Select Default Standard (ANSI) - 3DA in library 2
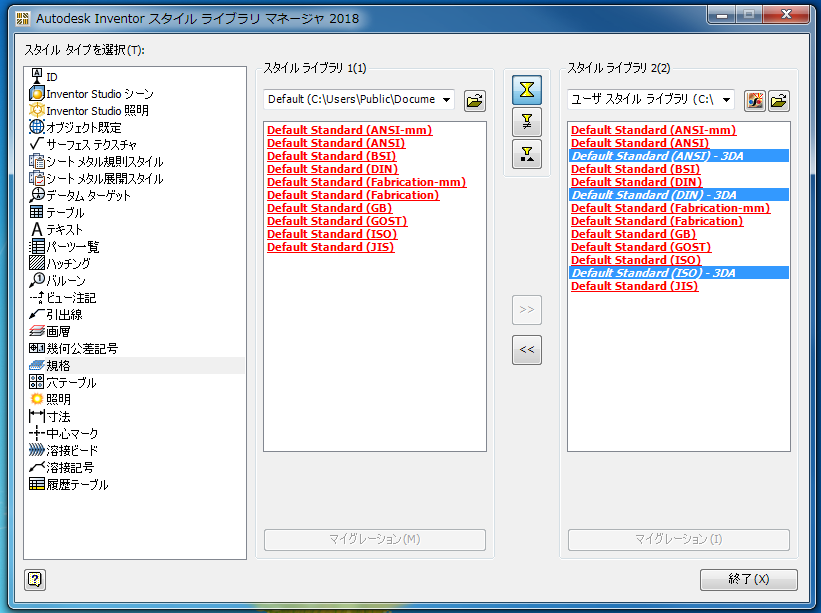 pos(679,156)
